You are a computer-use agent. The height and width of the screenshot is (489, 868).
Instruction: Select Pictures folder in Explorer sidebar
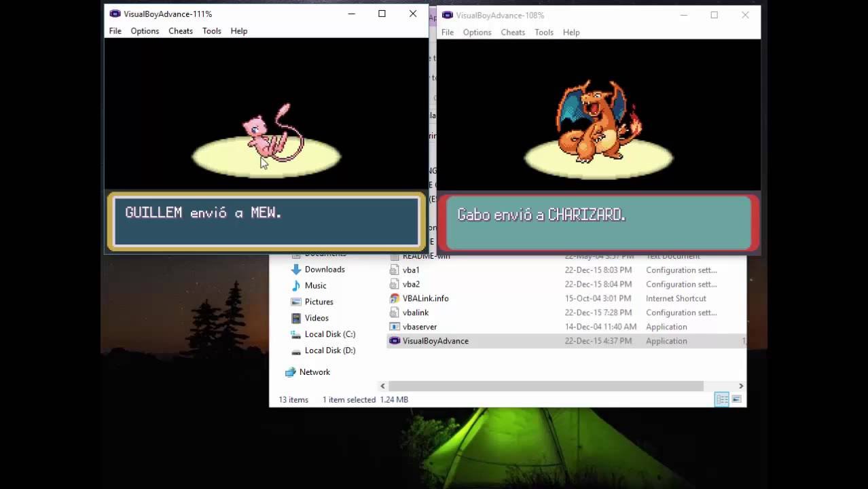point(319,302)
